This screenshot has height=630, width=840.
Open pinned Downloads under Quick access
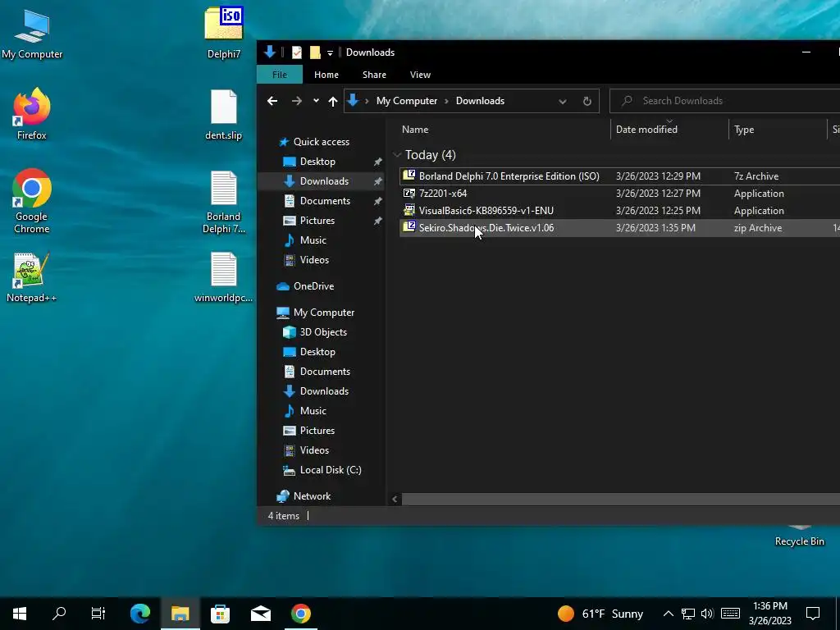click(323, 181)
